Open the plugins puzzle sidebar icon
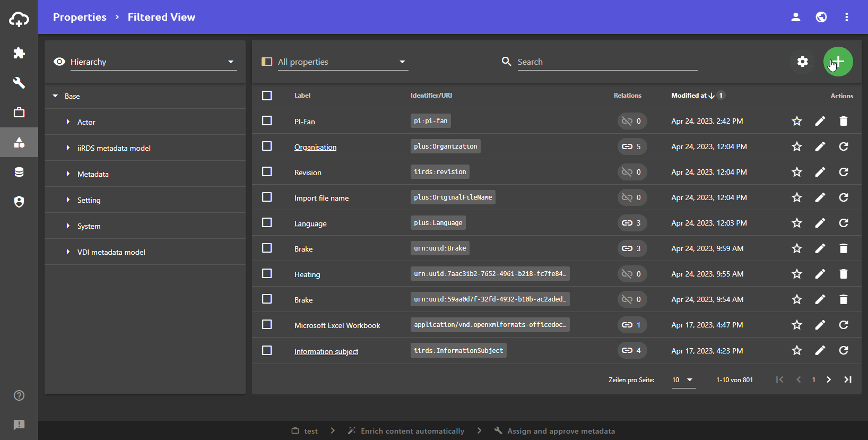 click(x=19, y=53)
